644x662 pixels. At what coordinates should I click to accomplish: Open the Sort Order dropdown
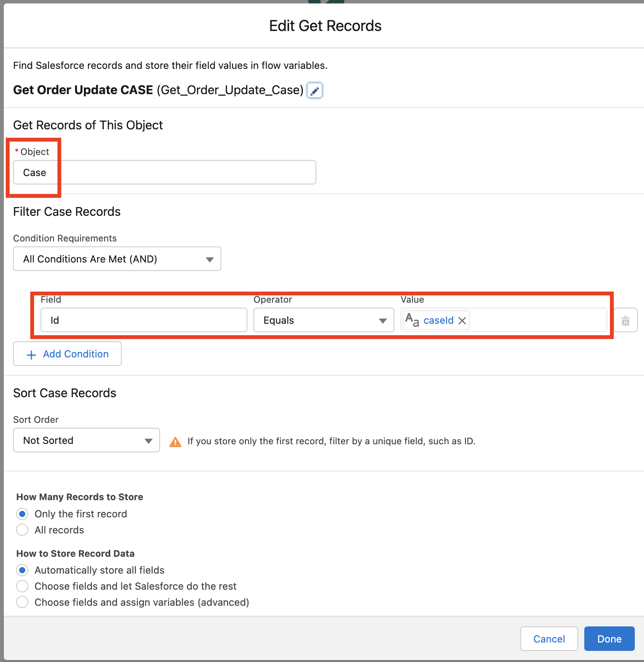[86, 440]
